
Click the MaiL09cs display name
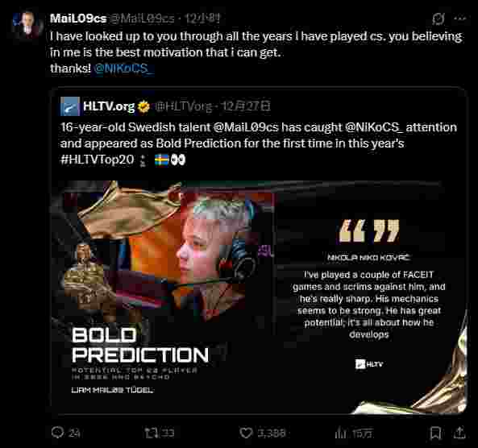(x=78, y=19)
